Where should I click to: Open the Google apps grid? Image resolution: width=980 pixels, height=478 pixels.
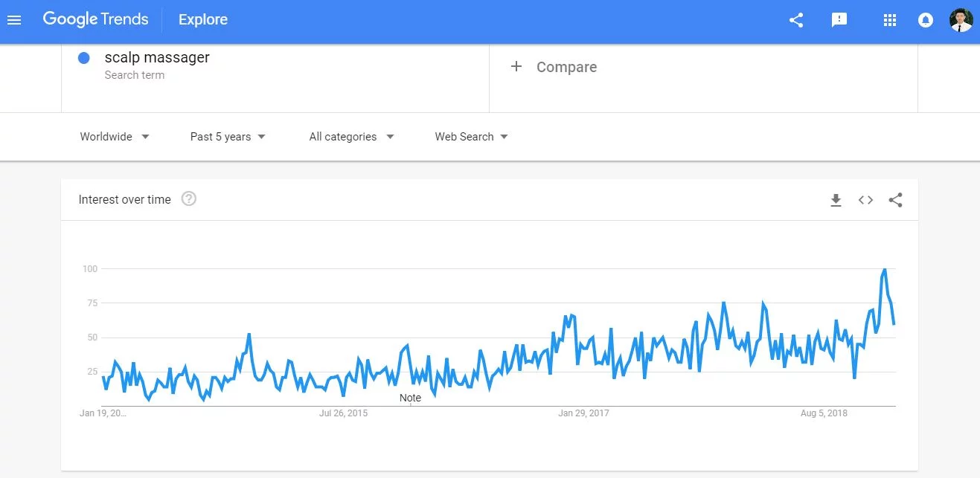889,20
